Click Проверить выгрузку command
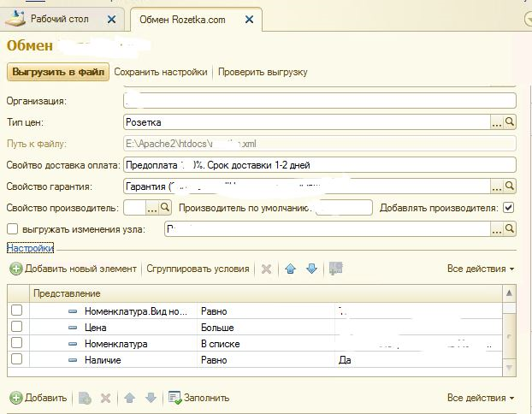This screenshot has height=414, width=532. (263, 72)
